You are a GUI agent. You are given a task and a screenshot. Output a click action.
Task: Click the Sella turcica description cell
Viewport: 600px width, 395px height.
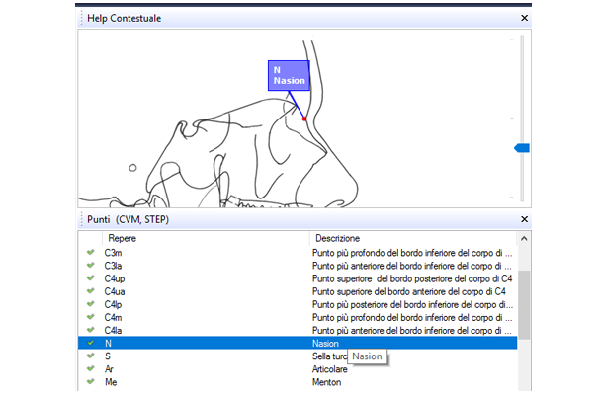pyautogui.click(x=329, y=356)
